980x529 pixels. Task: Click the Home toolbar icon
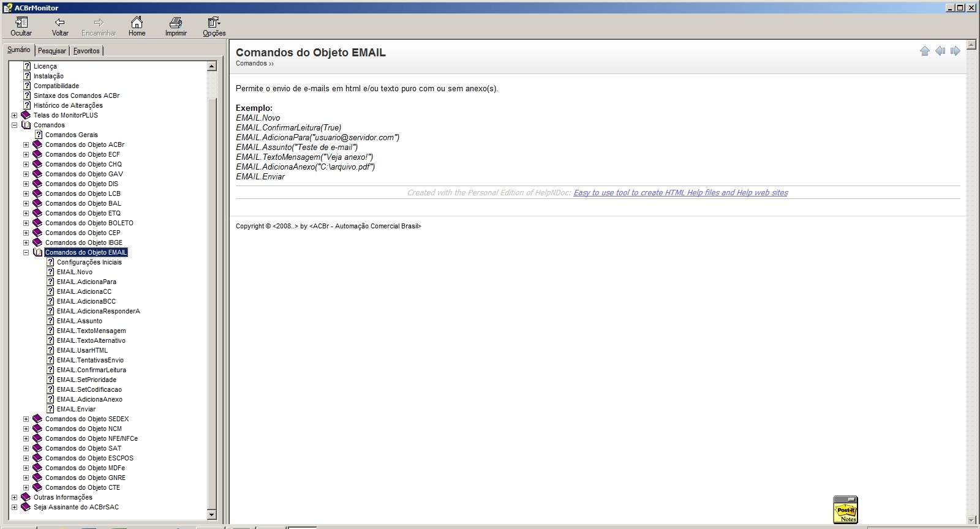[x=137, y=23]
